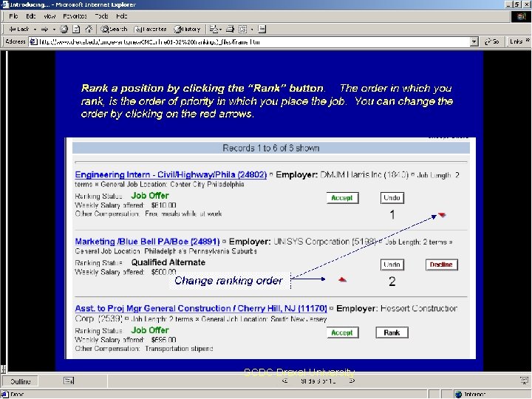This screenshot has height=399, width=532.
Task: Open the Engineering Intern - Civil/Highway/Phila job link
Action: (171, 174)
